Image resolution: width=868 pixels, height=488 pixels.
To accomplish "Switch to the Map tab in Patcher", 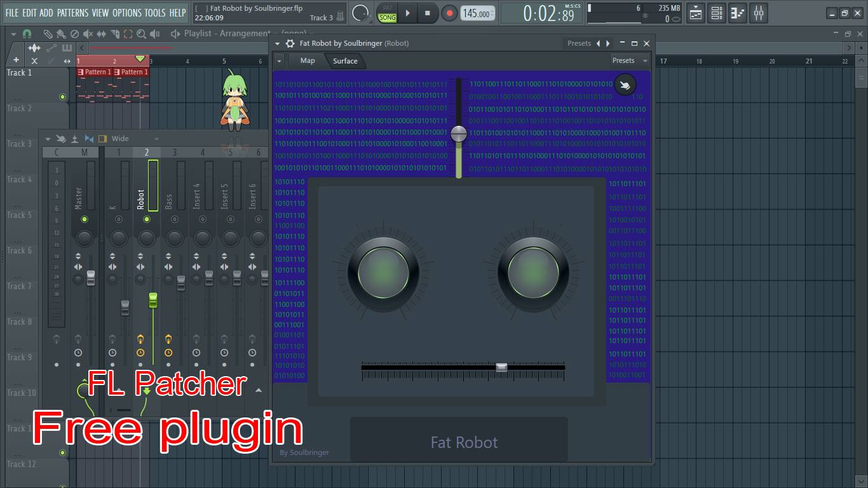I will pos(308,60).
